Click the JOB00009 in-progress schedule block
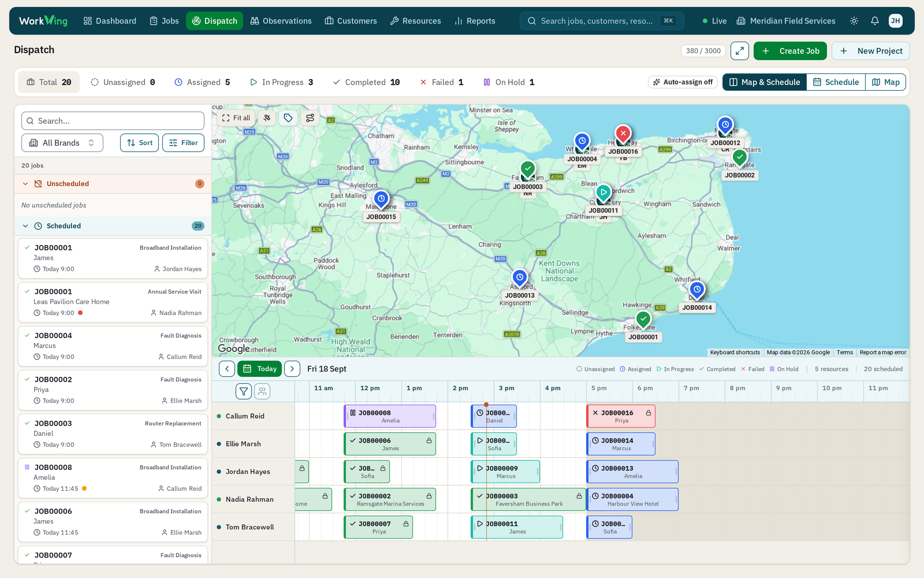Viewport: 924px width, 578px height. tap(505, 472)
